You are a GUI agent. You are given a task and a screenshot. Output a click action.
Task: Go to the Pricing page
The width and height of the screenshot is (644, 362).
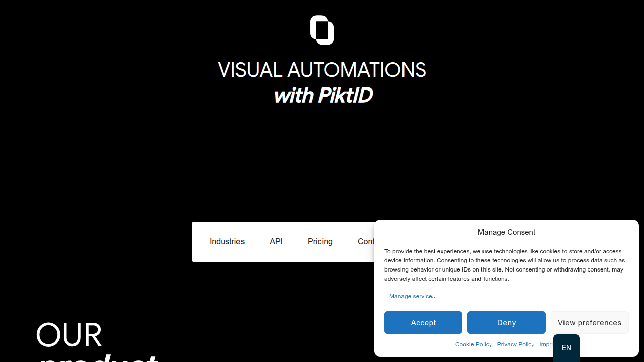(320, 242)
